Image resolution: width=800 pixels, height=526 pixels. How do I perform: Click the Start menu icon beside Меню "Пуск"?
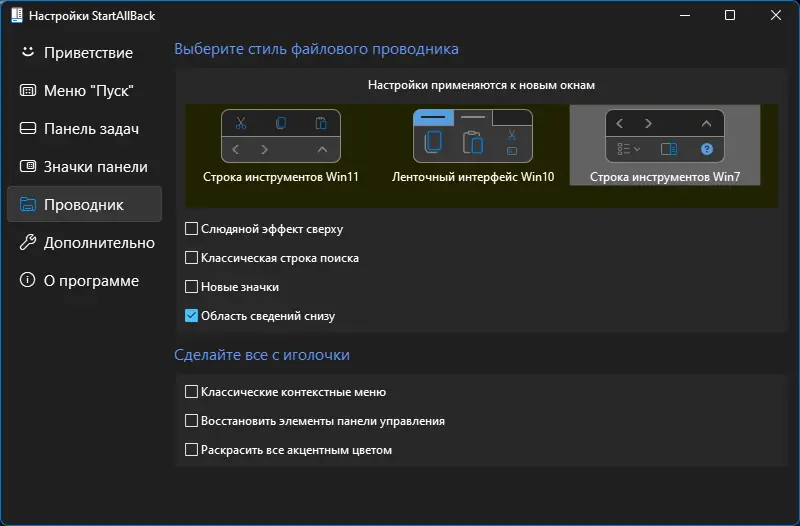point(28,90)
